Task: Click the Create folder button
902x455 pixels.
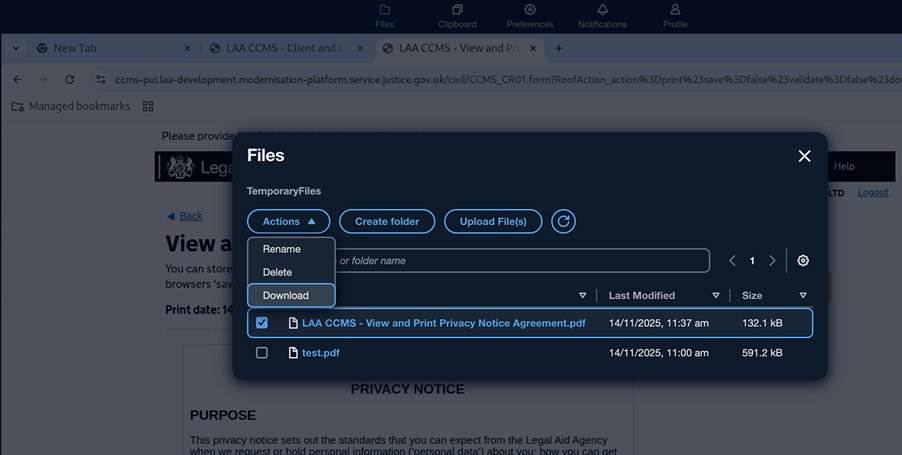Action: (386, 221)
